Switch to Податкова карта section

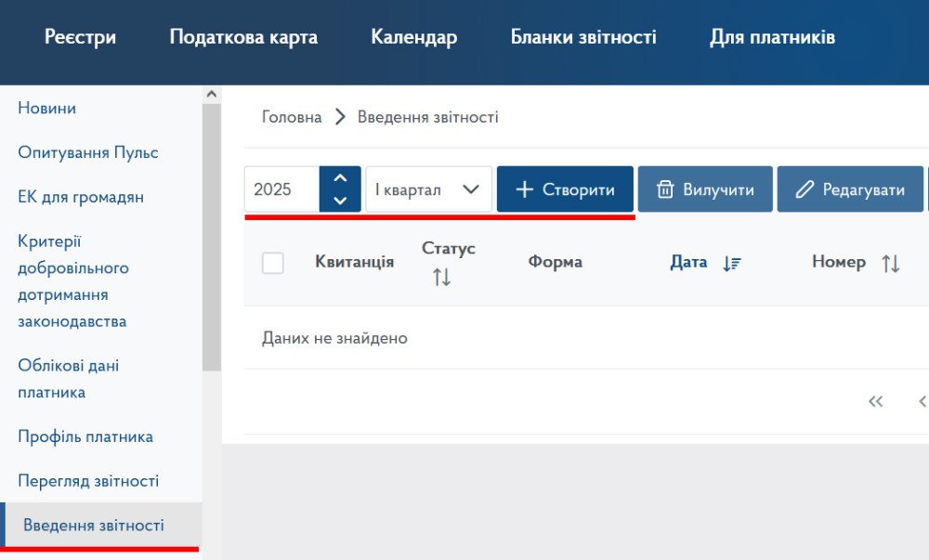[x=243, y=36]
